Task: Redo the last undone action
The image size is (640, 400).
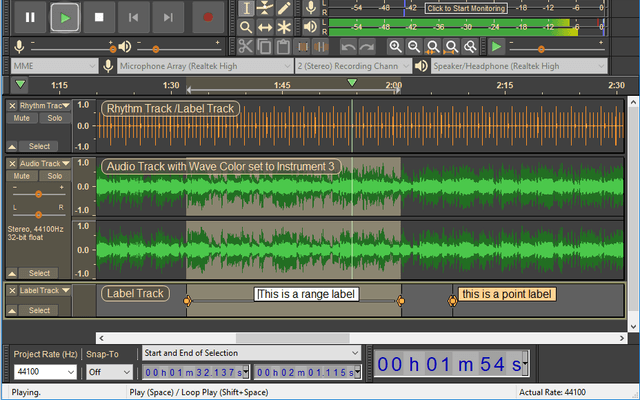Action: click(367, 47)
